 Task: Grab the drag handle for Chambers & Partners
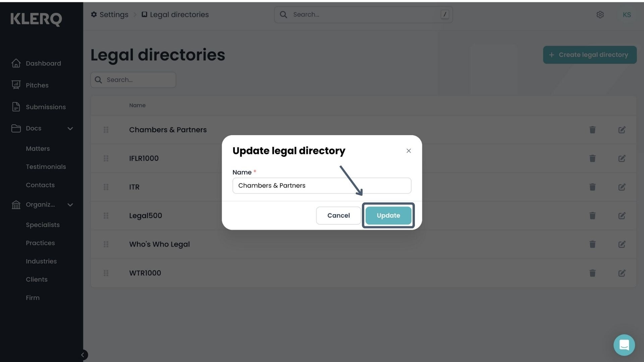pos(106,130)
